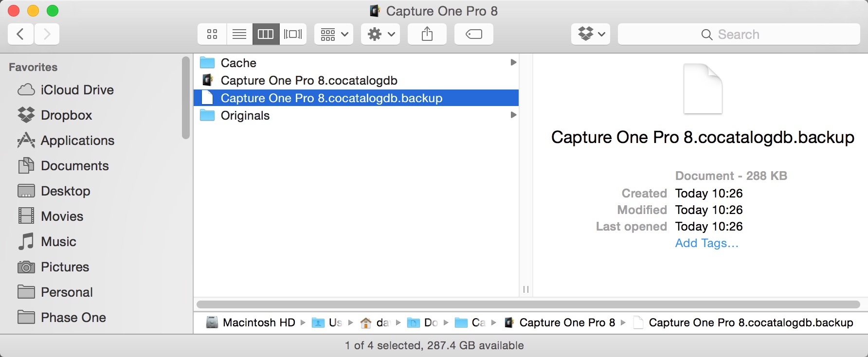Click the Originals folder icon
Viewport: 868px width, 357px height.
coord(207,115)
